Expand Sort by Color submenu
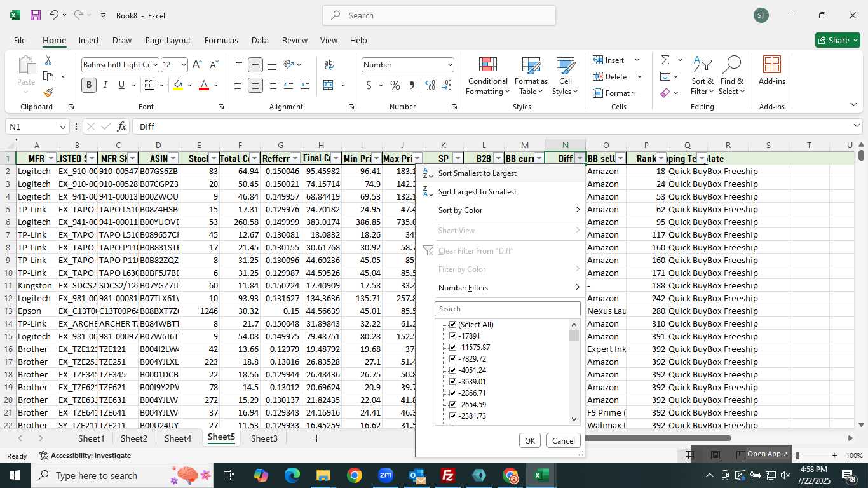This screenshot has width=868, height=488. (500, 210)
